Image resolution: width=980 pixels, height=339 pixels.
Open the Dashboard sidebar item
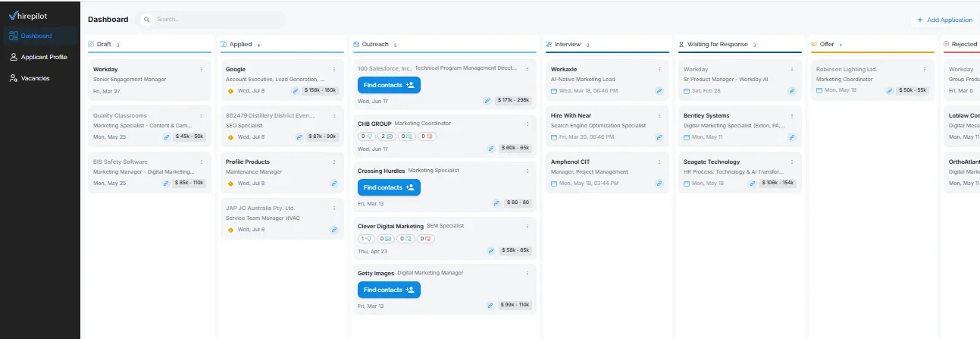(40, 36)
